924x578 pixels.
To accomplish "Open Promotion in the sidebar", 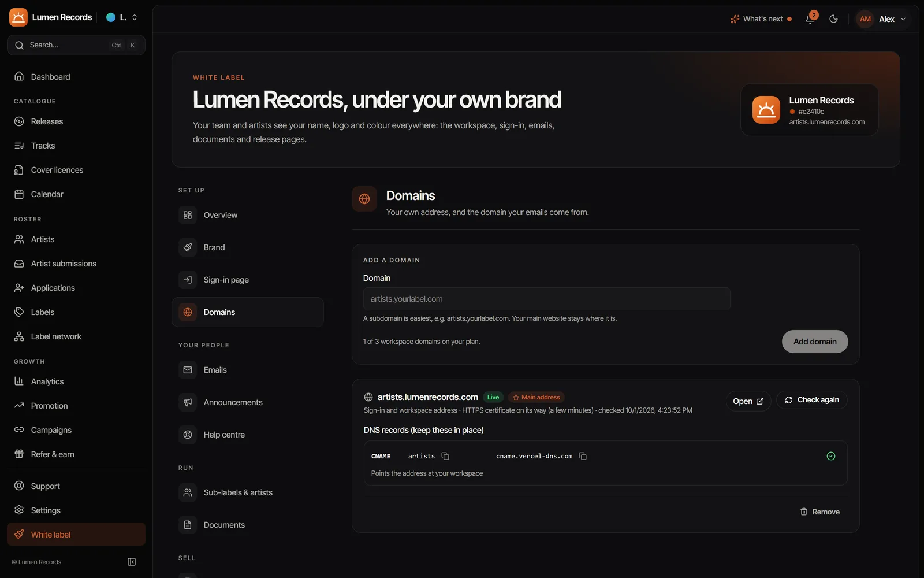I will [x=76, y=406].
